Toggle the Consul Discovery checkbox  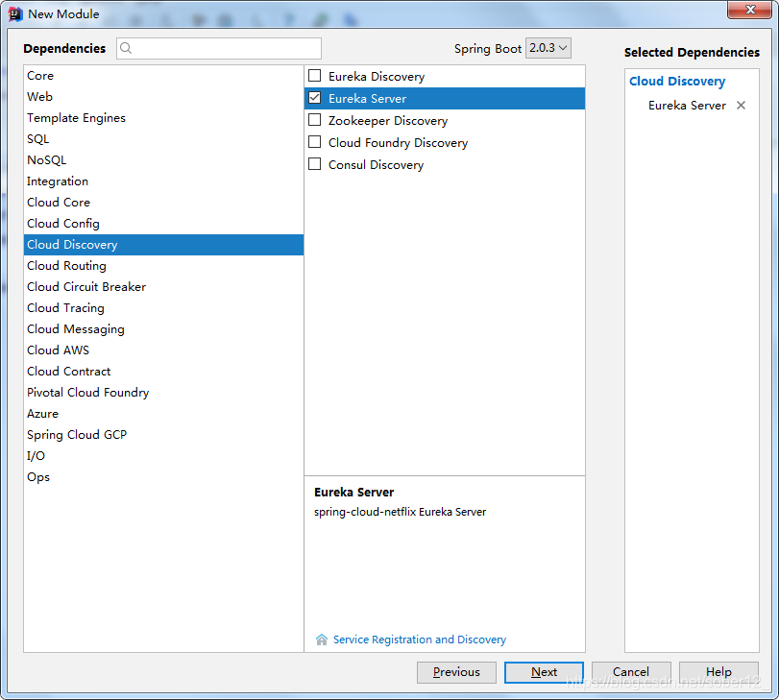314,164
